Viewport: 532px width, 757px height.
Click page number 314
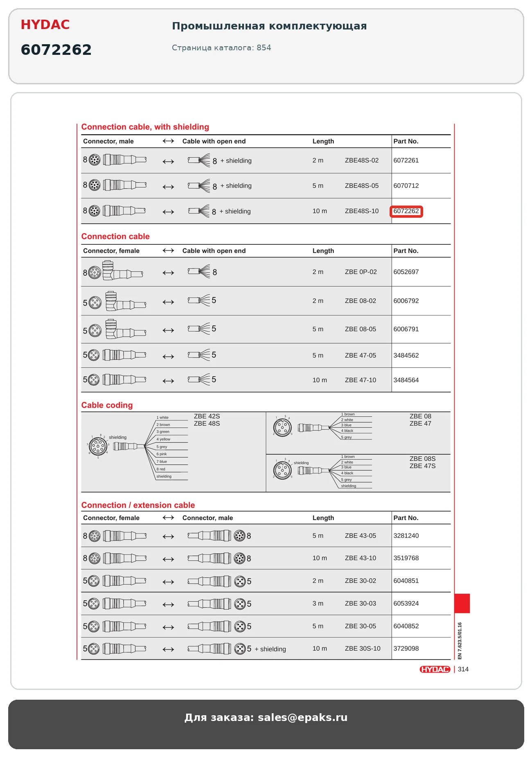click(x=463, y=669)
